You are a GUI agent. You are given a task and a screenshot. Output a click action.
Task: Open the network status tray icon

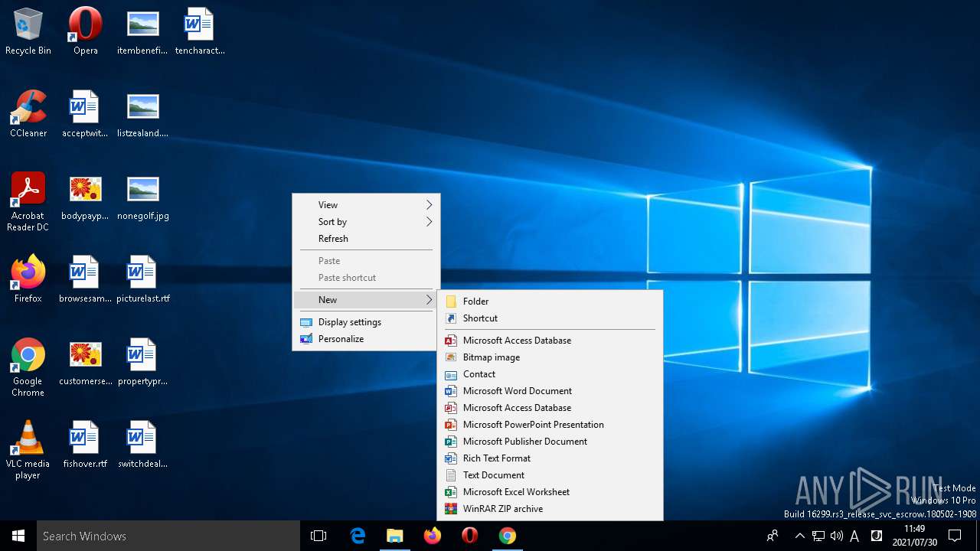click(818, 536)
